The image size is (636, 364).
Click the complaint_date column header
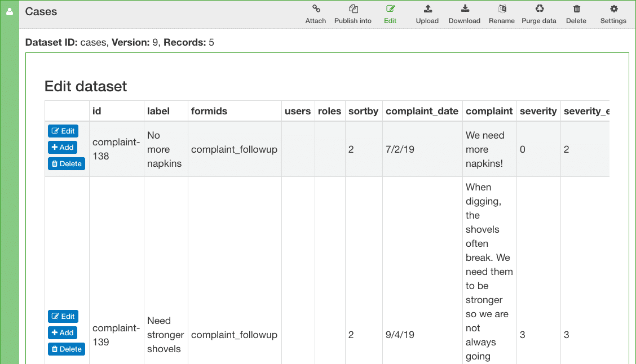coord(422,111)
